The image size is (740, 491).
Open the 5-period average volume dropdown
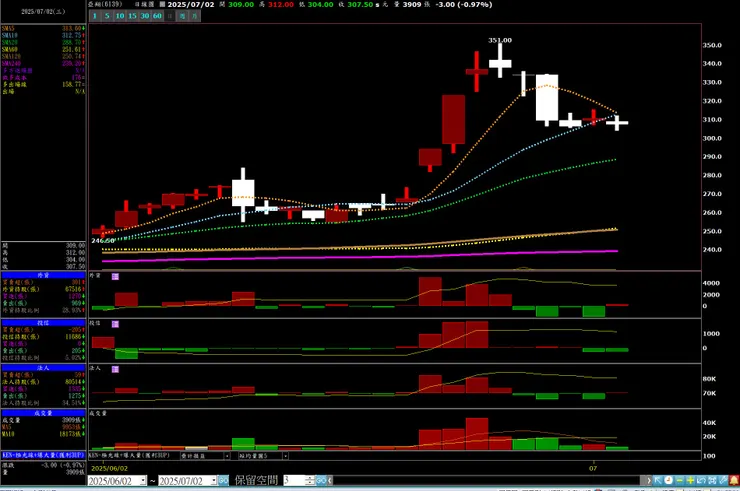[285, 456]
